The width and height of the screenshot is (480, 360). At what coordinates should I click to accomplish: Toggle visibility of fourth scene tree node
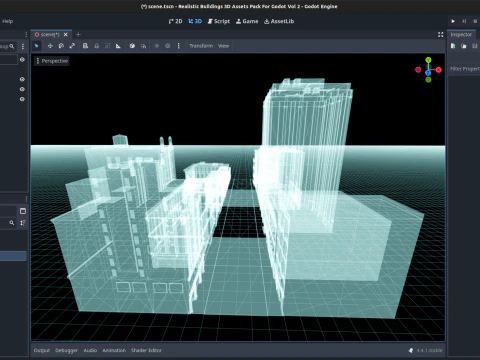click(22, 99)
